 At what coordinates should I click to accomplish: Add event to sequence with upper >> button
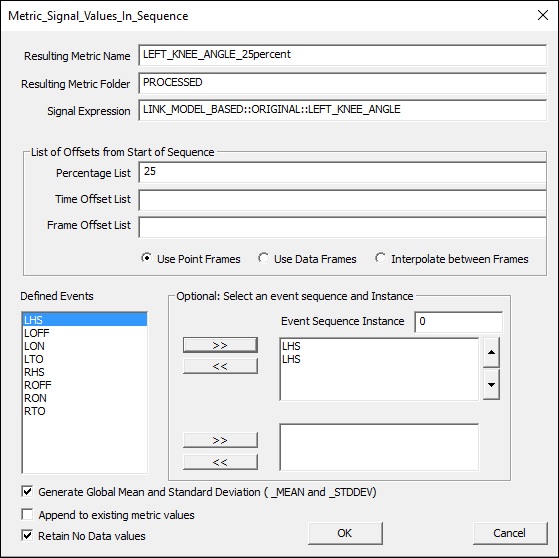pos(220,345)
